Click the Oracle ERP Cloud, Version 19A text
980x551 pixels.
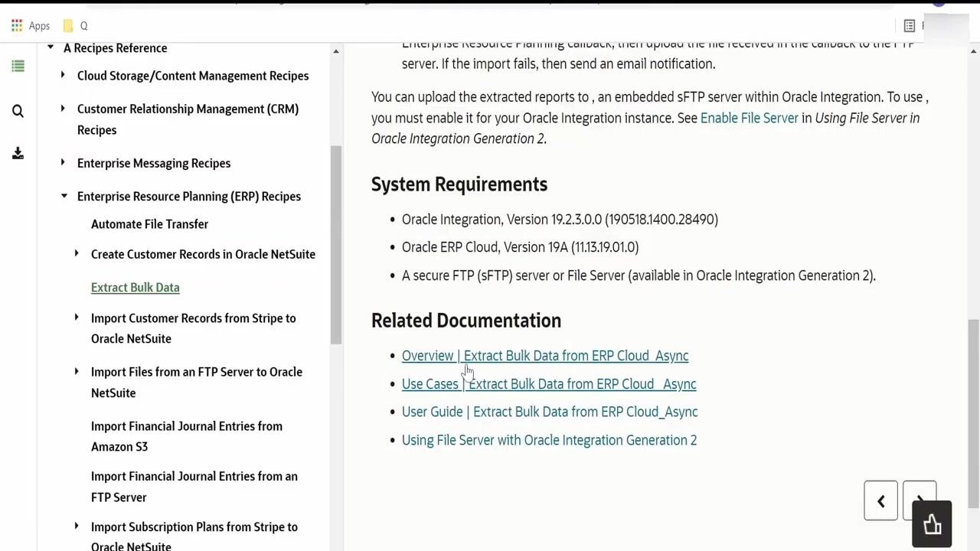click(x=520, y=247)
